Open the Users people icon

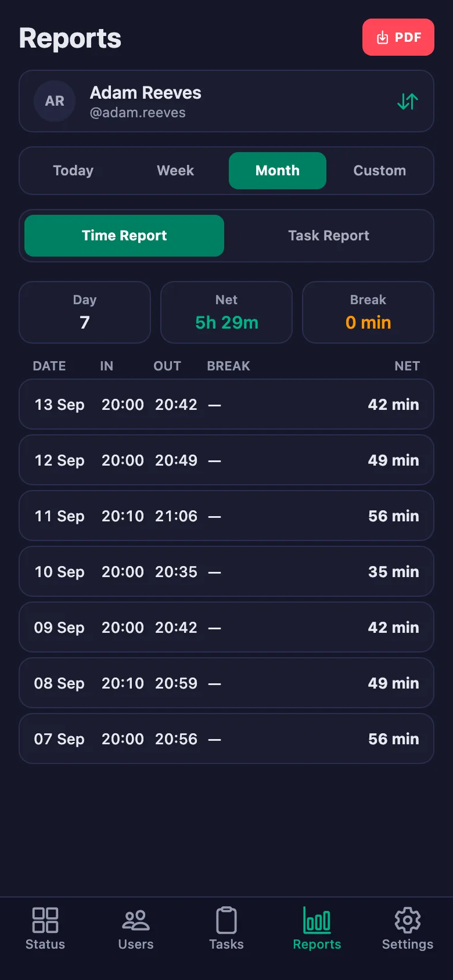136,920
